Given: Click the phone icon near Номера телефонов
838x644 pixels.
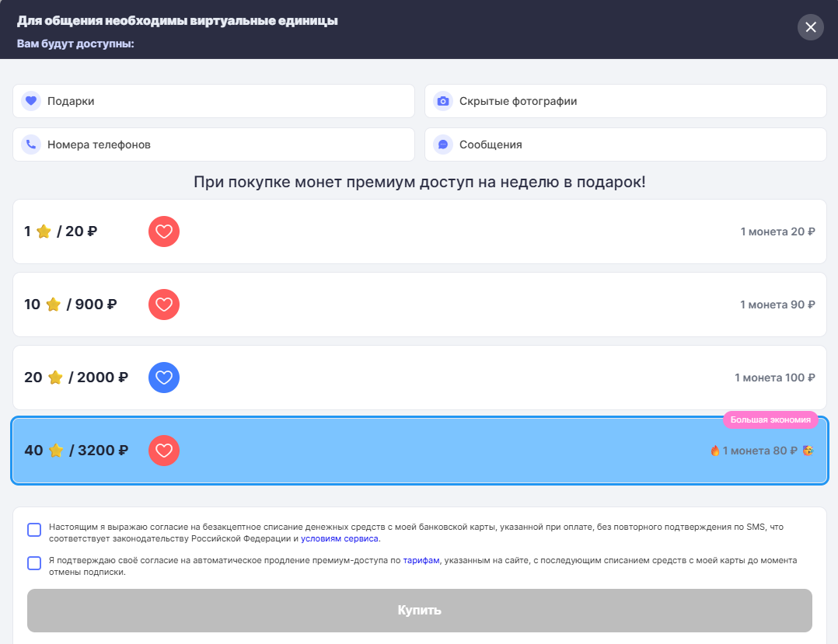Looking at the screenshot, I should coord(31,144).
